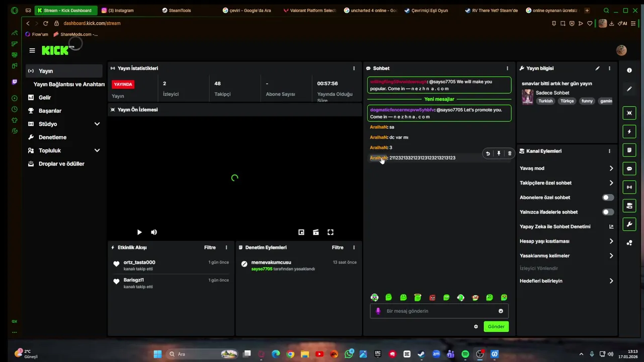Play the stream preview

139,232
